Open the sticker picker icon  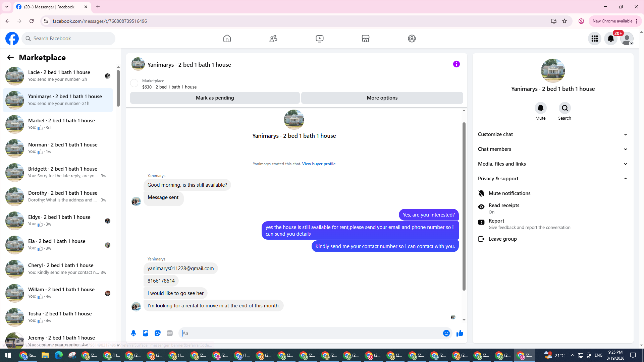pos(158,333)
